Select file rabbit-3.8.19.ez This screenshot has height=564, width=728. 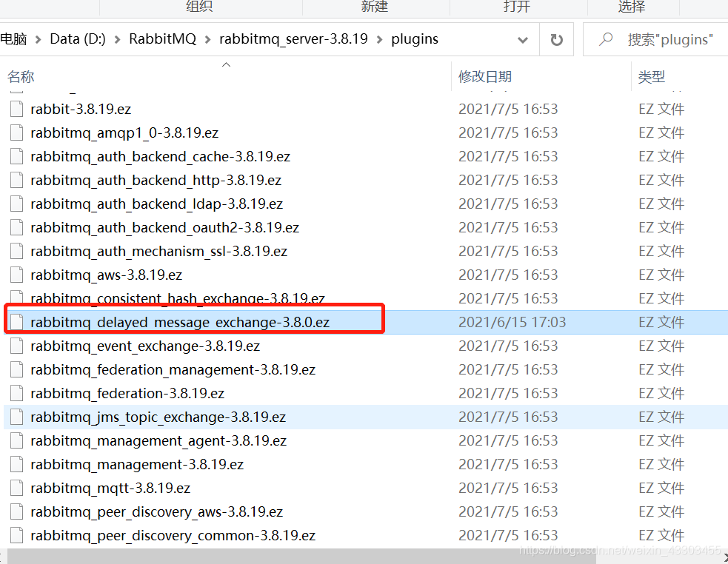tap(81, 109)
